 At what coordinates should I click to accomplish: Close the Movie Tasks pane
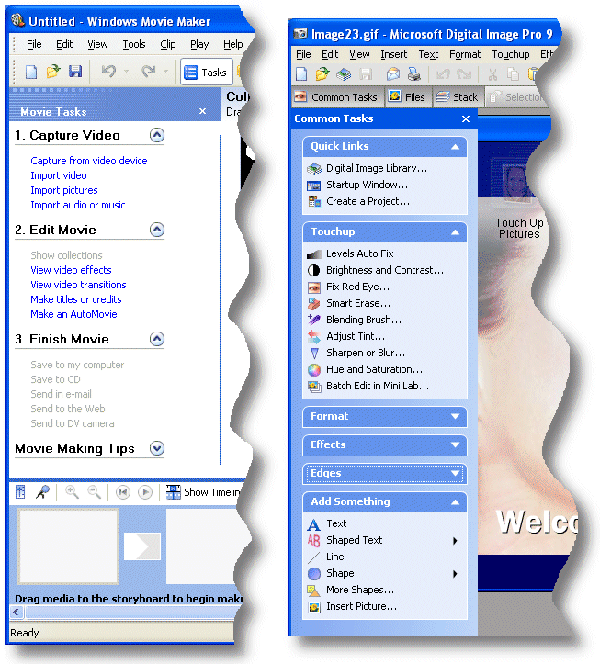[x=202, y=111]
